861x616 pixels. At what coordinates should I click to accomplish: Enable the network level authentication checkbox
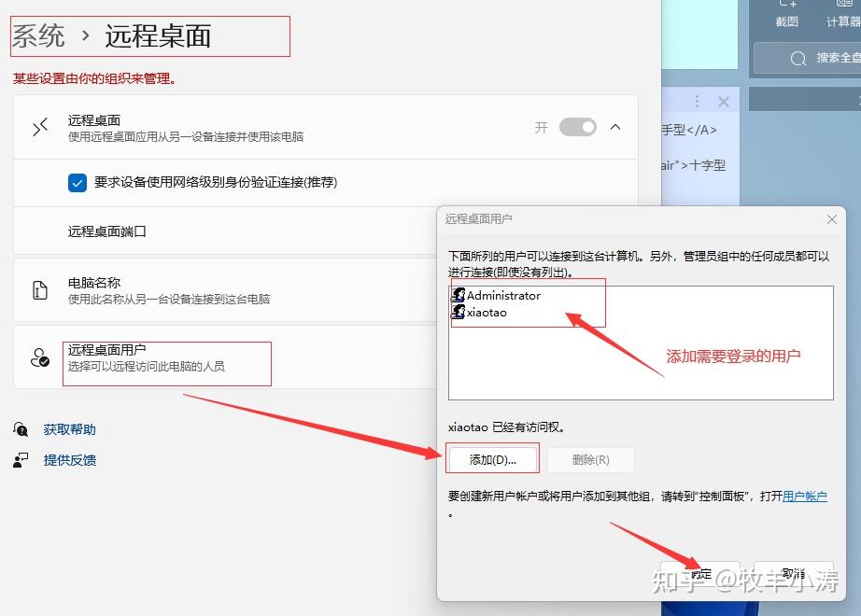click(x=78, y=183)
